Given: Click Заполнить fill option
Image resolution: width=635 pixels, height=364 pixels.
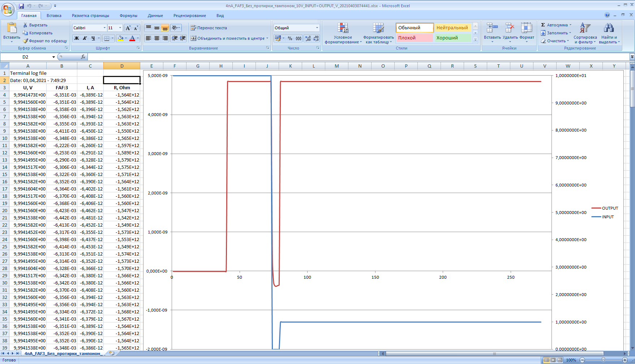Looking at the screenshot, I should pyautogui.click(x=555, y=33).
